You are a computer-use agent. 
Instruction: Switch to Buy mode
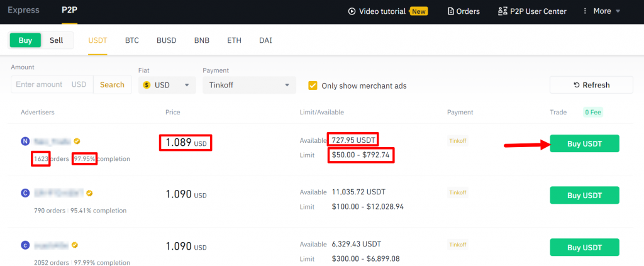[x=25, y=40]
